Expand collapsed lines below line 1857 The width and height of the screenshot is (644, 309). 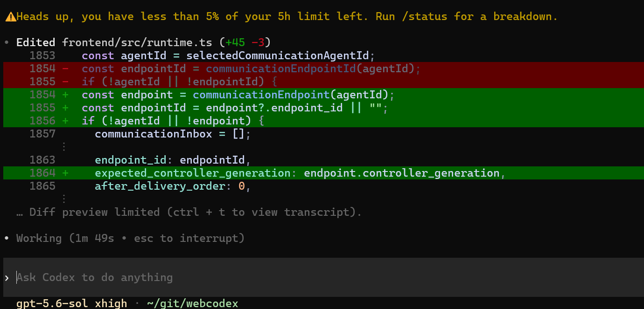64,147
